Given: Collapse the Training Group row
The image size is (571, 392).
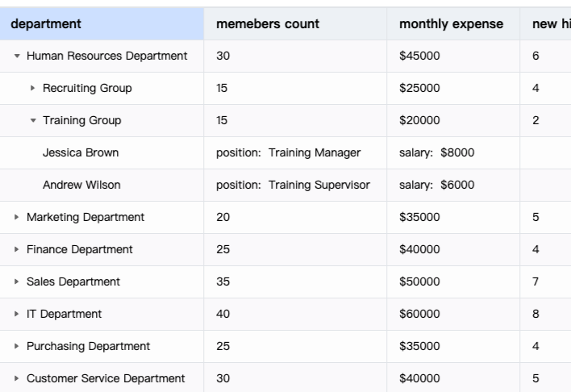Looking at the screenshot, I should click(x=33, y=120).
